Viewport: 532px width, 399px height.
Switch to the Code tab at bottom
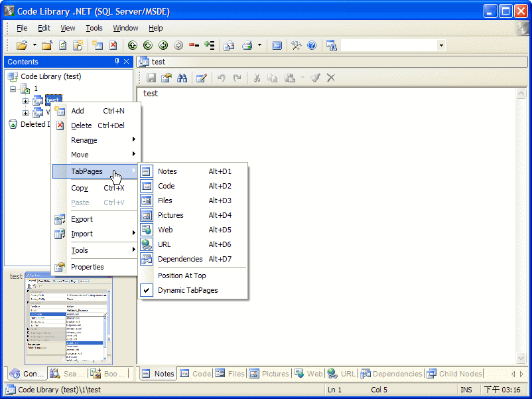pyautogui.click(x=196, y=374)
